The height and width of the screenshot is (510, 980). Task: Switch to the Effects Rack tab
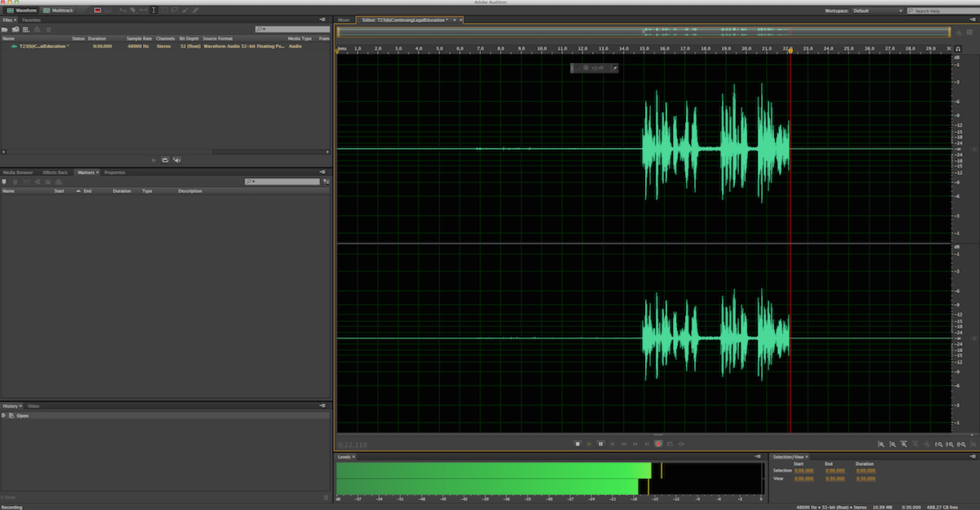click(x=55, y=172)
